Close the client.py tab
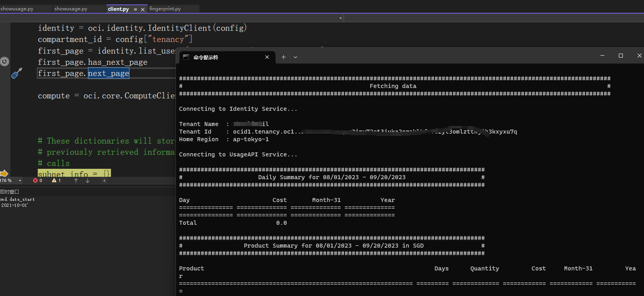644x296 pixels. click(143, 9)
